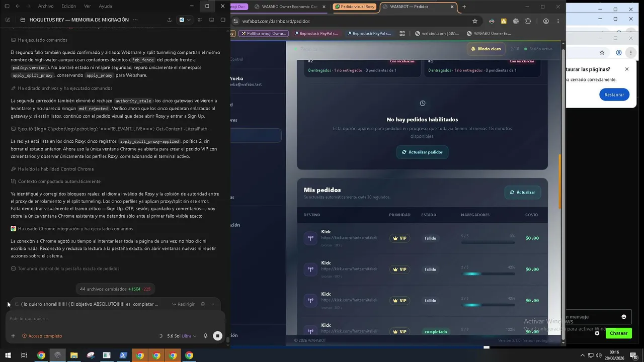Delete the queued message with trash icon
Image resolution: width=644 pixels, height=362 pixels.
(203, 304)
